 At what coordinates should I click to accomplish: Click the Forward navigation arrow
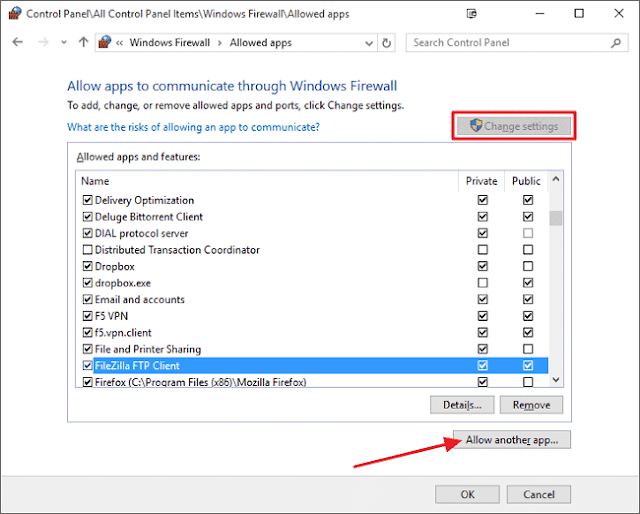click(43, 42)
